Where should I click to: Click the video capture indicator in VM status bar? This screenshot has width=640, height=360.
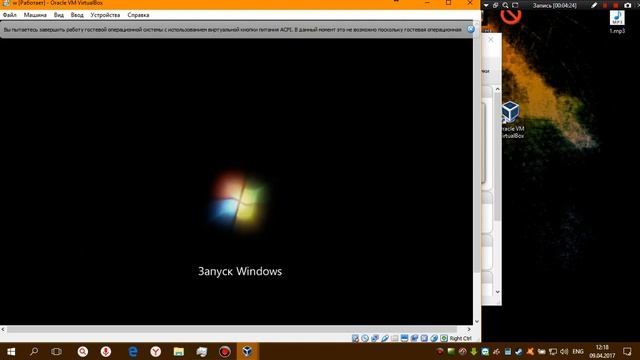point(414,338)
